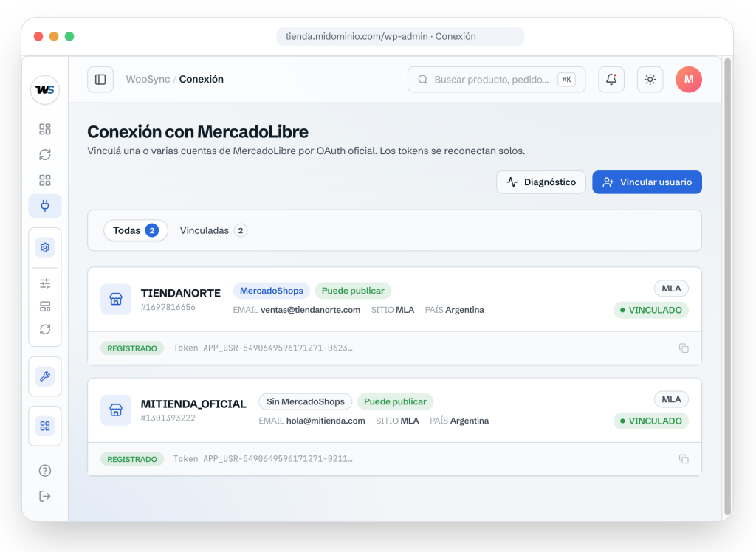
Task: Click the WooSync breadcrumb link
Action: [x=148, y=79]
